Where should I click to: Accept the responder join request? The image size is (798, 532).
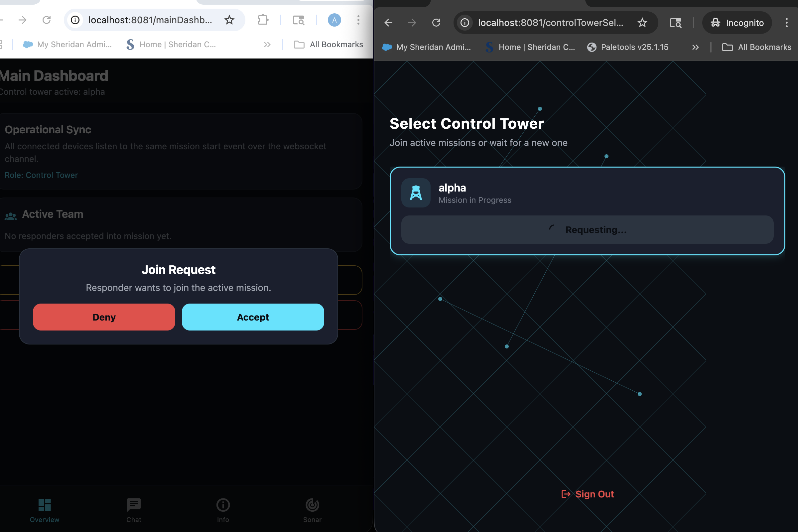tap(253, 317)
